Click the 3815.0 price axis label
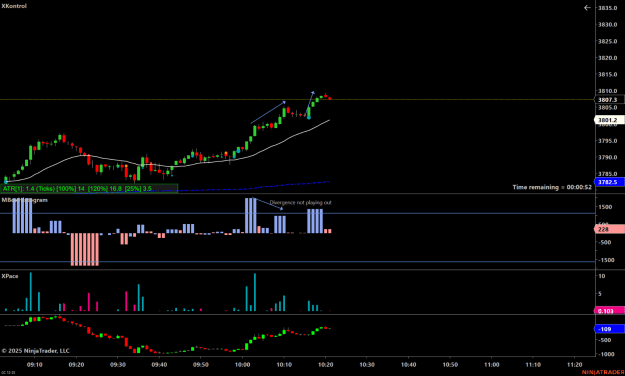625x376 pixels. [x=607, y=74]
